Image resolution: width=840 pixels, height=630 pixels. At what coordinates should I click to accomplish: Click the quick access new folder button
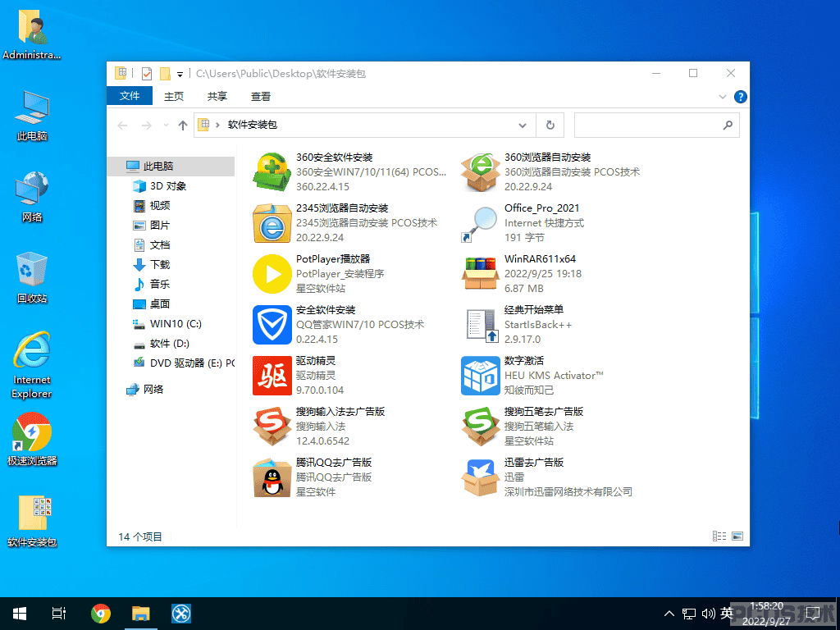tap(165, 73)
